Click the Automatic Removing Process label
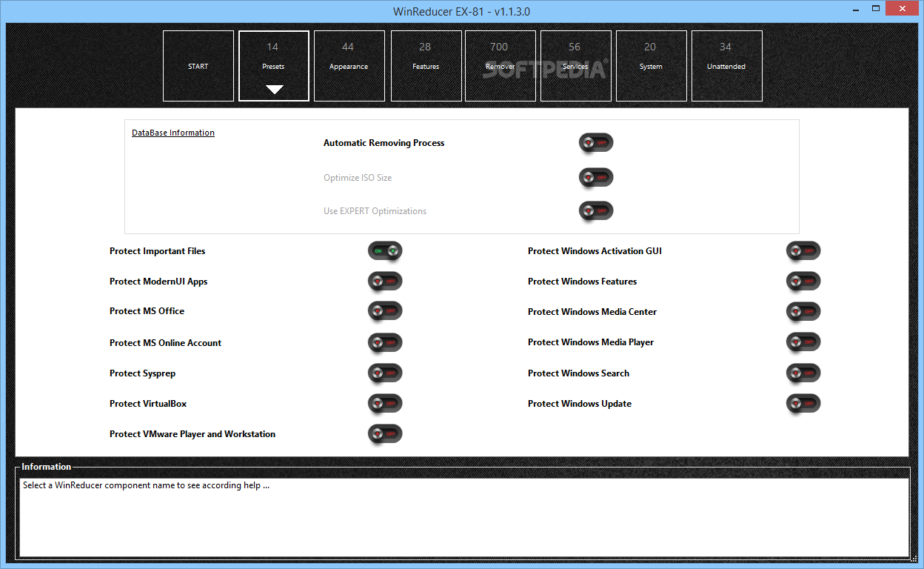This screenshot has width=924, height=569. (384, 143)
